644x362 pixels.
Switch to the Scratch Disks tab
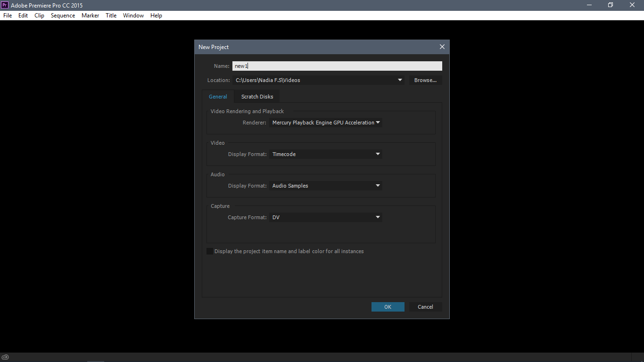(257, 97)
